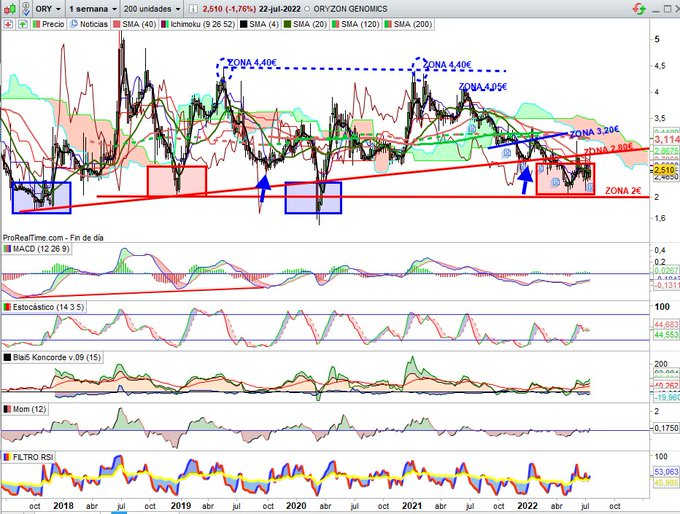Screen dimensions: 680x514
Task: Open the 200 unidades dropdown
Action: pos(151,9)
